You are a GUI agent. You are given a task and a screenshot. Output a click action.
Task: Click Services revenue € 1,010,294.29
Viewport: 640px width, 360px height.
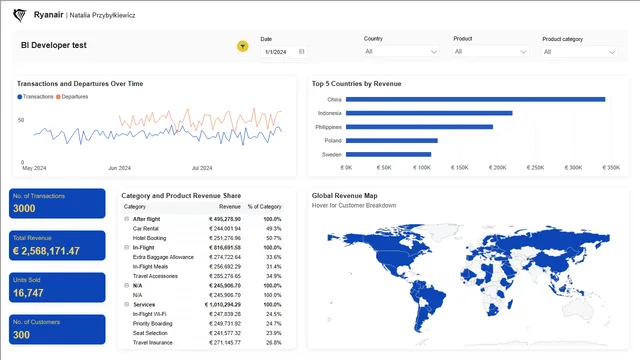(x=222, y=304)
